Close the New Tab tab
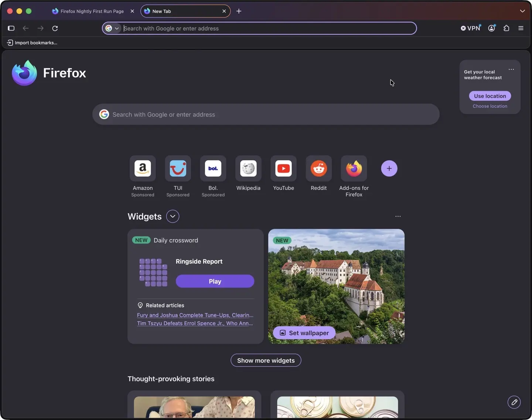532x420 pixels. click(x=224, y=11)
